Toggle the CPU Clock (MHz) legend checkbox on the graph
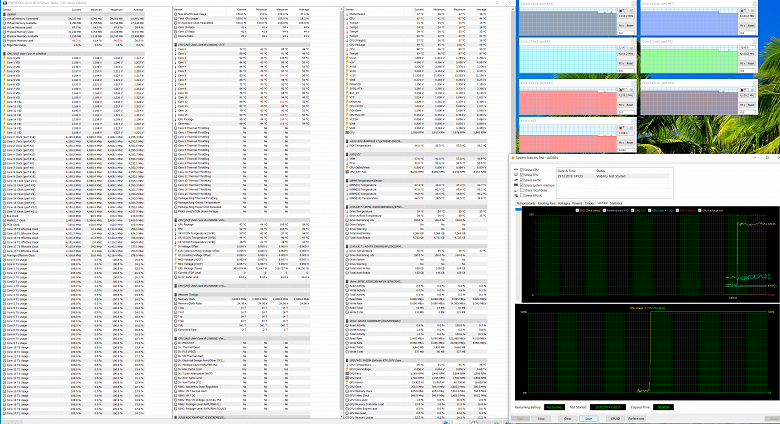 (577, 211)
